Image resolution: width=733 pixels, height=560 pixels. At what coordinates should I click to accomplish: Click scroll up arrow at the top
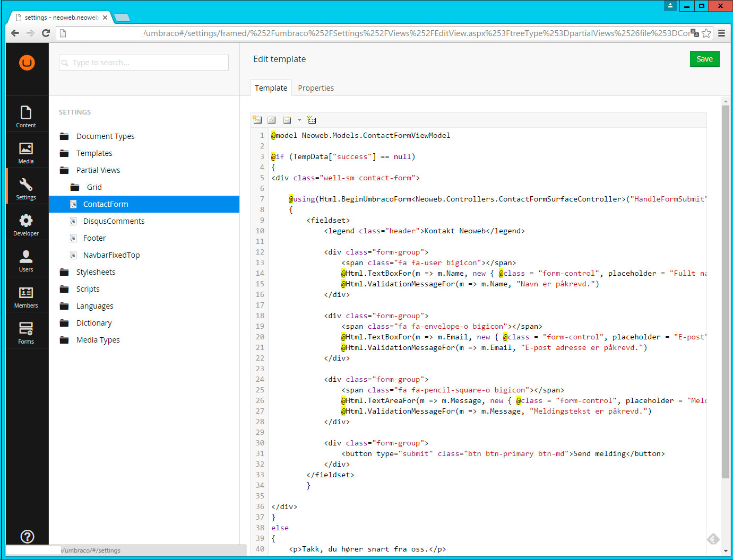[x=726, y=101]
